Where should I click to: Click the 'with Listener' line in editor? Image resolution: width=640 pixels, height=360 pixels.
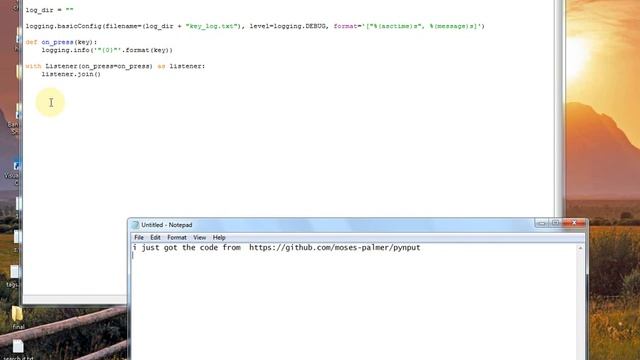tap(115, 66)
